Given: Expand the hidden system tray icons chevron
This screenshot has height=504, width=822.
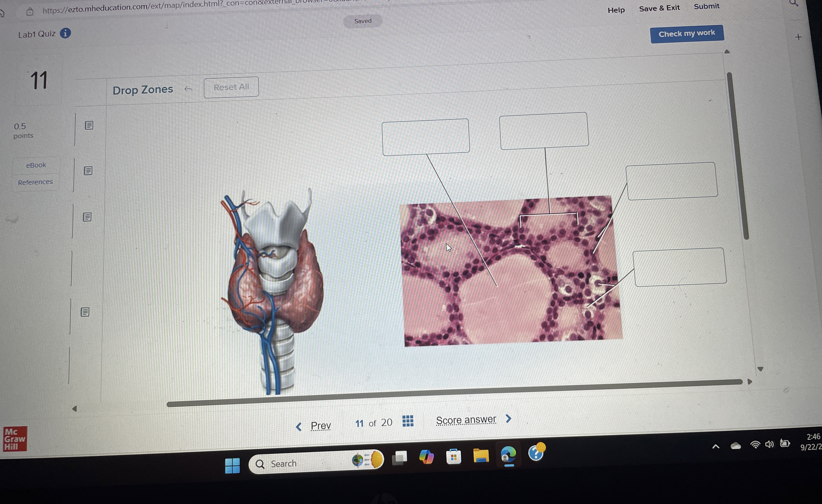Looking at the screenshot, I should [716, 447].
